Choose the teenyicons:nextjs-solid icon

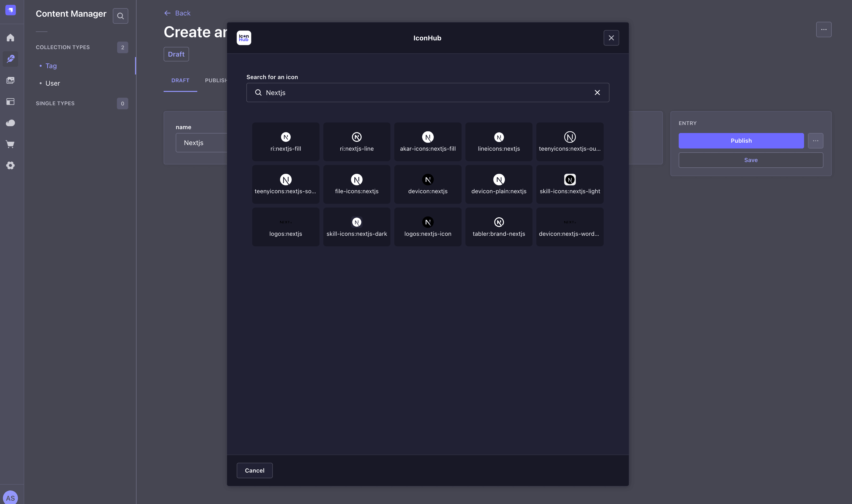(x=285, y=185)
